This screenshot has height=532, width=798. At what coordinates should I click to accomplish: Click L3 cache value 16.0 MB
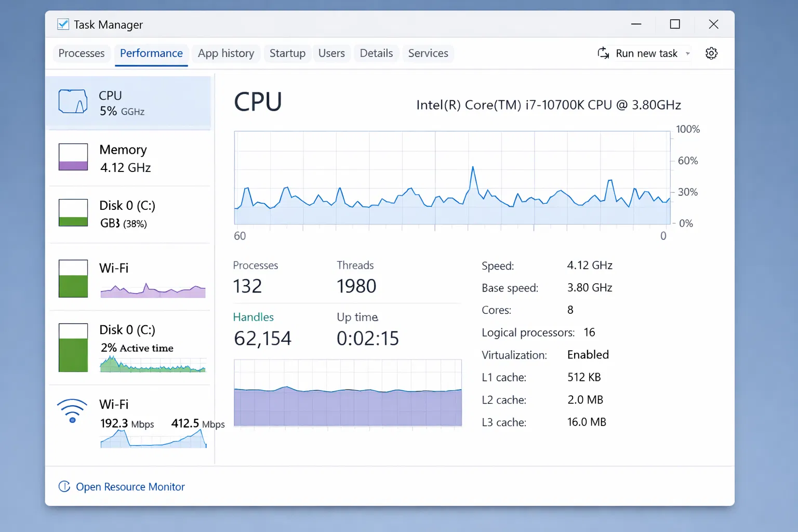pos(587,422)
